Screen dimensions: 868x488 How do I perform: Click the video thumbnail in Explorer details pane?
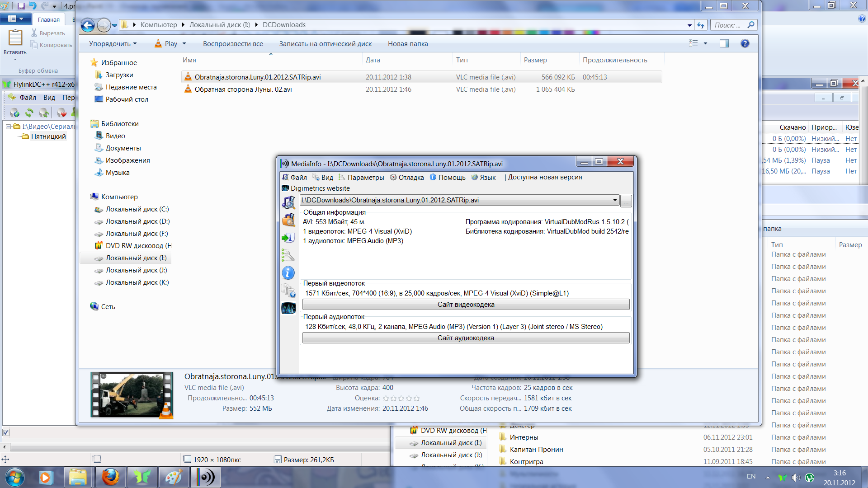pos(132,394)
